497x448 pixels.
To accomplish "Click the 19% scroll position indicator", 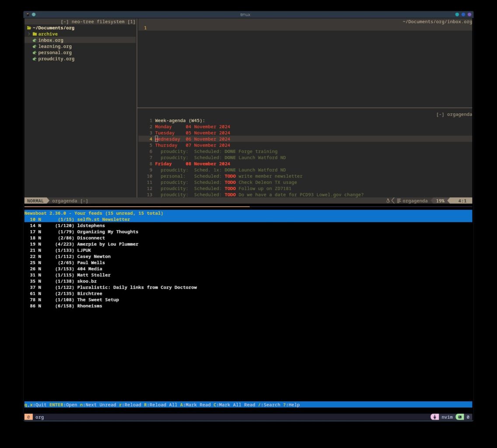I will coord(440,201).
